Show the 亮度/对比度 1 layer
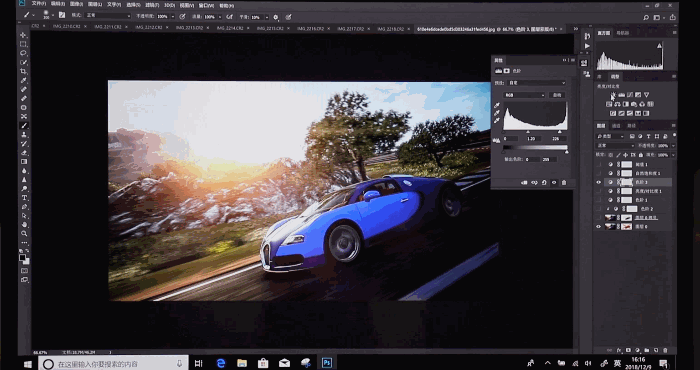The image size is (700, 370). [x=599, y=191]
